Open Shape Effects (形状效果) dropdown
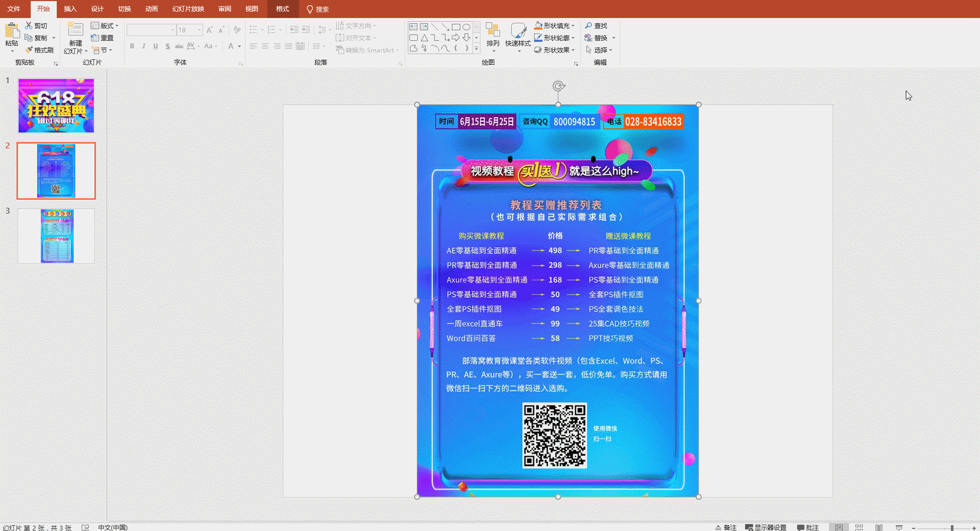 pyautogui.click(x=554, y=50)
